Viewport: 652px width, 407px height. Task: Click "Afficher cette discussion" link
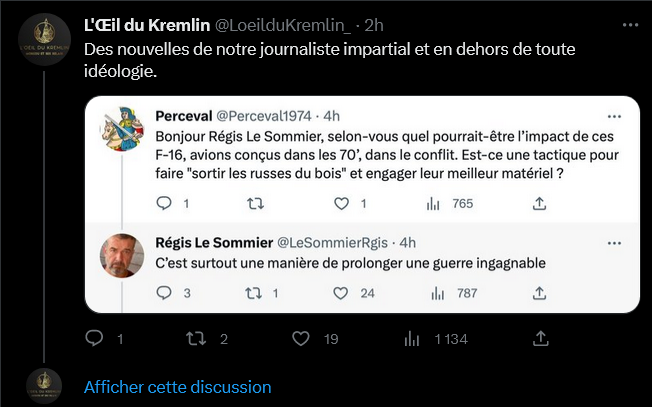coord(177,386)
